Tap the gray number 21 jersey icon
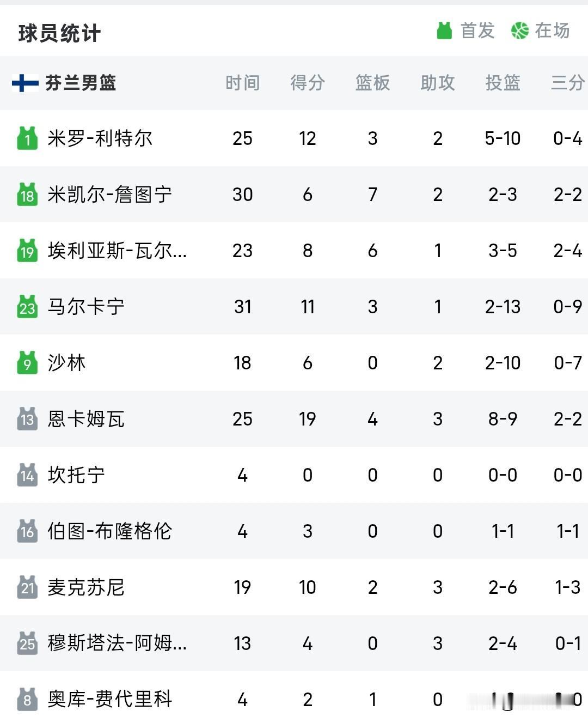 (x=27, y=587)
